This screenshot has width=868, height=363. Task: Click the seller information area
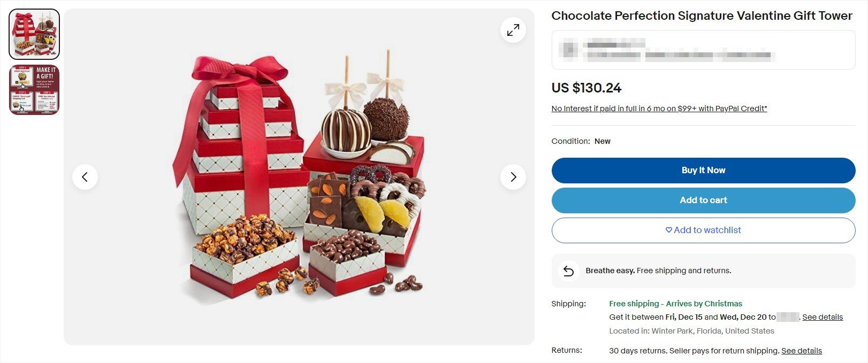point(703,51)
